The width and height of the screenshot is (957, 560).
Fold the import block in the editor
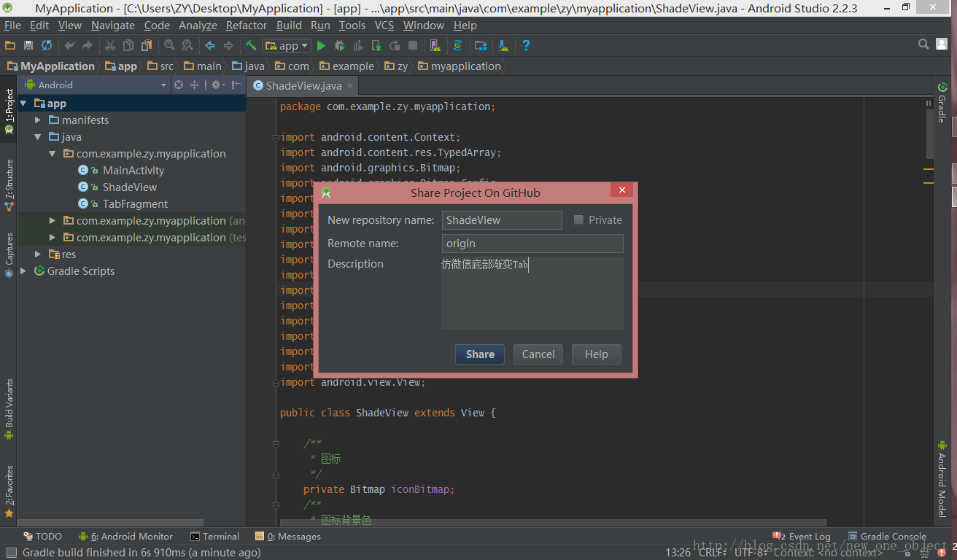tap(276, 137)
